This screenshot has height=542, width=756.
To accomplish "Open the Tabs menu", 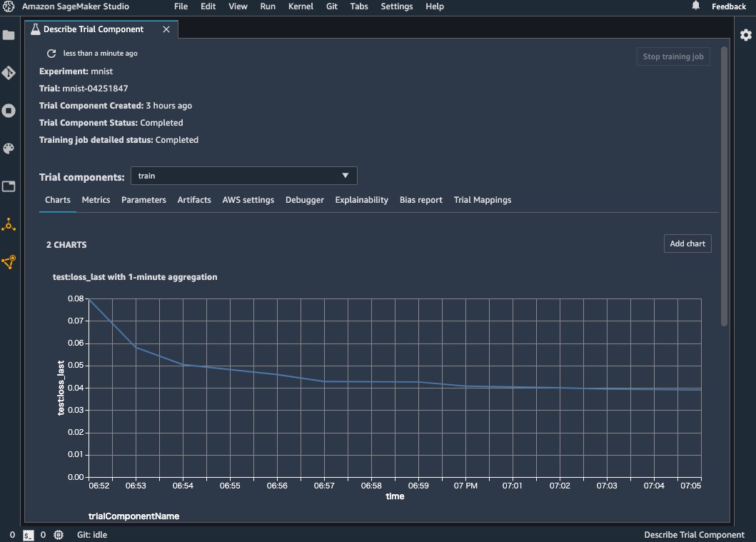I will 359,6.
